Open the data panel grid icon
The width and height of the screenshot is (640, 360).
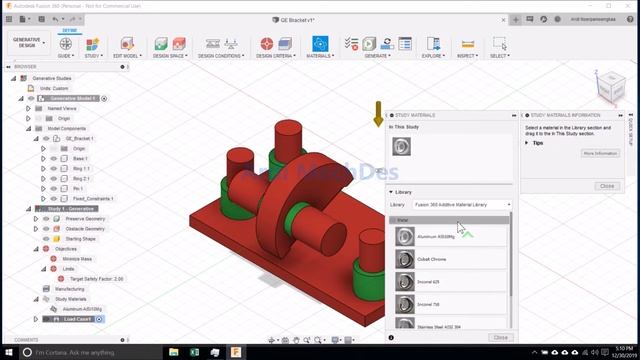(9, 19)
